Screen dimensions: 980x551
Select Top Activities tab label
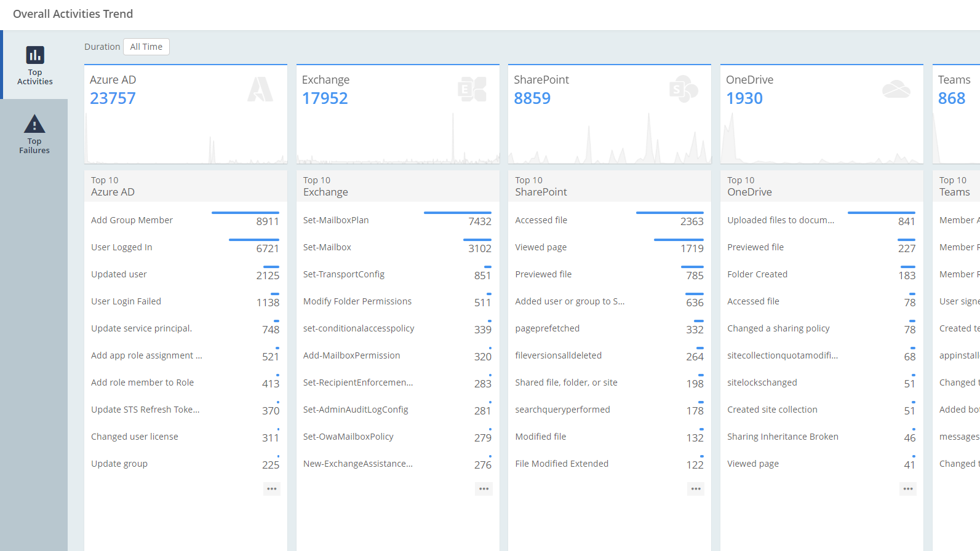pos(35,77)
